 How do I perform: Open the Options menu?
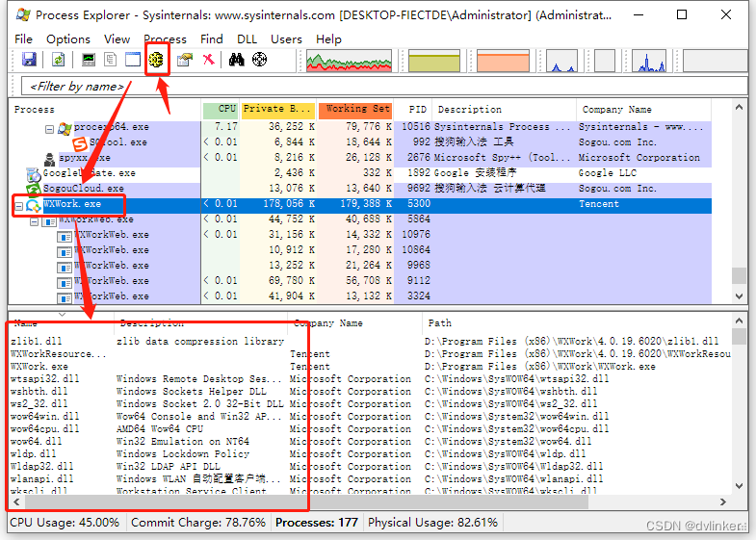coord(68,39)
